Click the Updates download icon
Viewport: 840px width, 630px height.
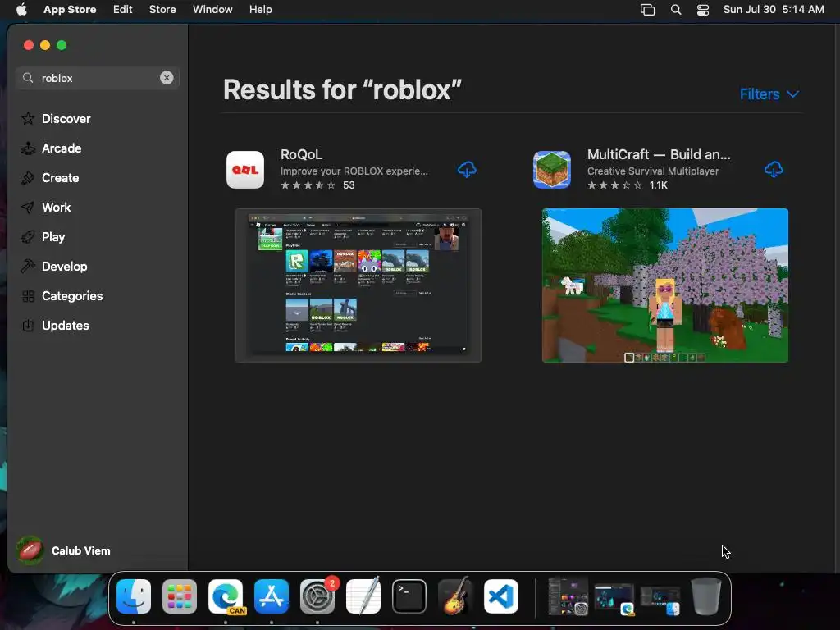point(28,325)
